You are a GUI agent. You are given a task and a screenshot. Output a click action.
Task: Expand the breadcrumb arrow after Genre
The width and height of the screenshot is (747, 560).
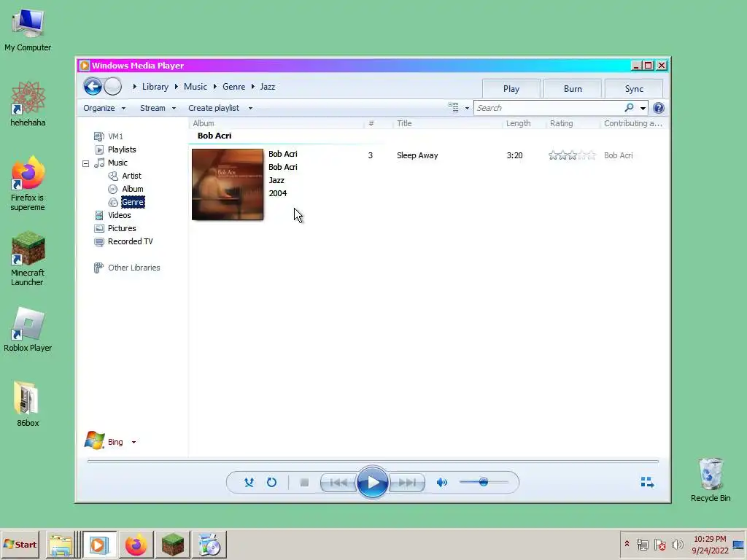pyautogui.click(x=253, y=87)
